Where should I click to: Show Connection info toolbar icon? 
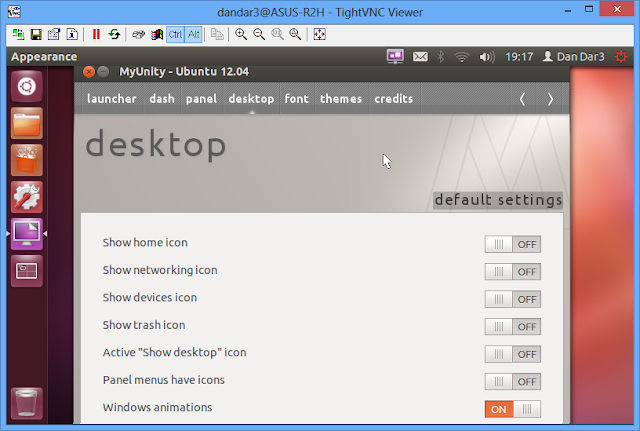pos(72,35)
